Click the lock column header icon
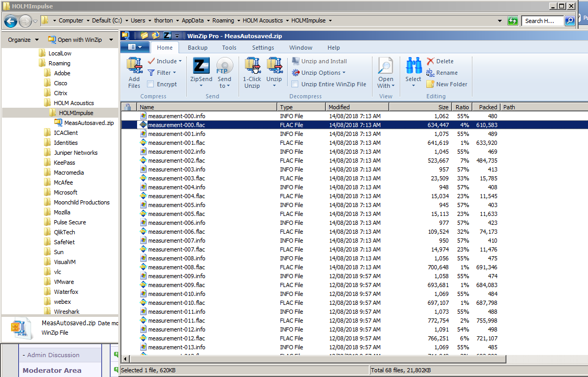 128,107
